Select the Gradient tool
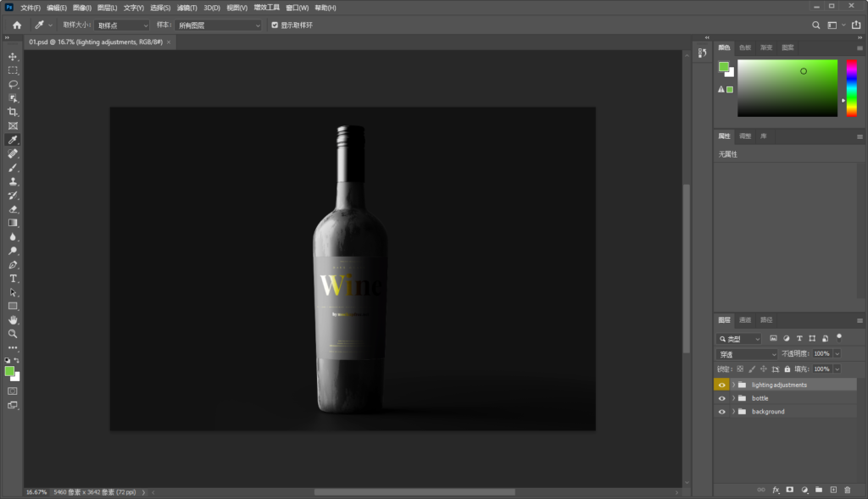868x499 pixels. click(13, 223)
